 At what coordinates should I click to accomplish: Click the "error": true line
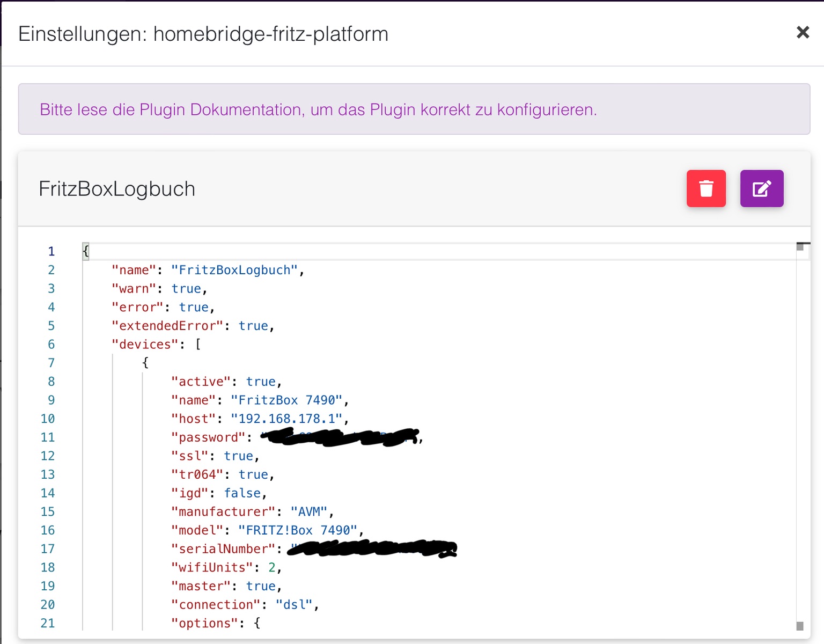163,308
